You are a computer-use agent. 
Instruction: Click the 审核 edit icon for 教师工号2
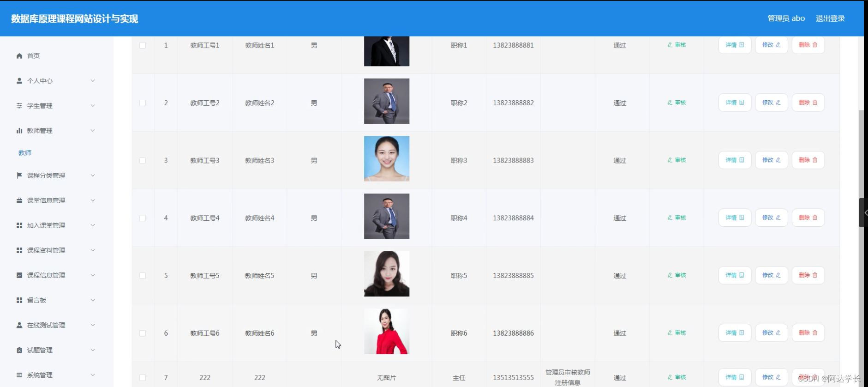click(670, 103)
